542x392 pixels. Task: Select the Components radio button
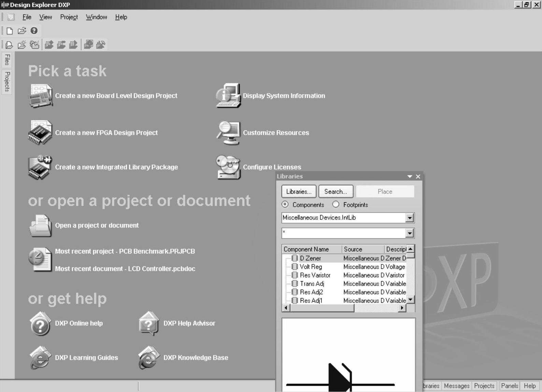click(x=285, y=204)
